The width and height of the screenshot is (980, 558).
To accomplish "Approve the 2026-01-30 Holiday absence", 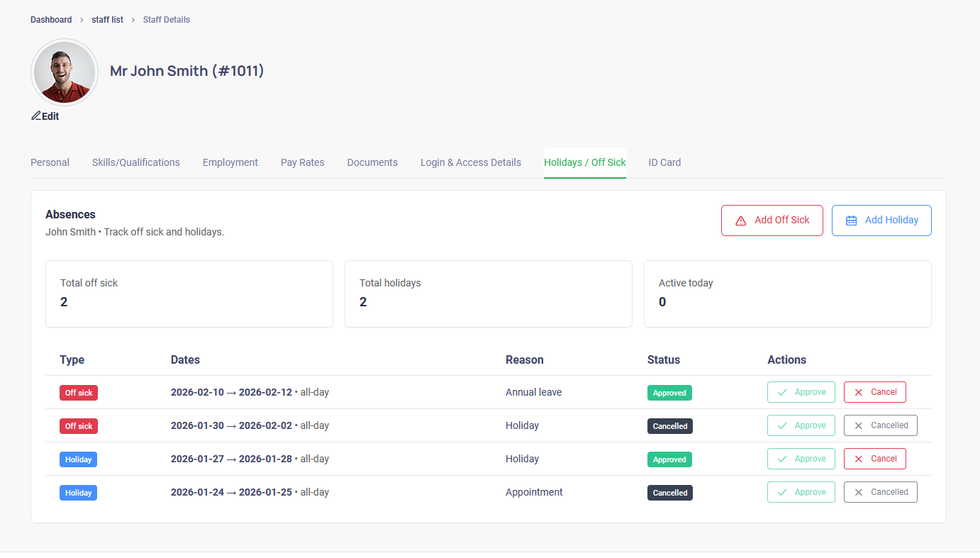I will click(x=801, y=425).
